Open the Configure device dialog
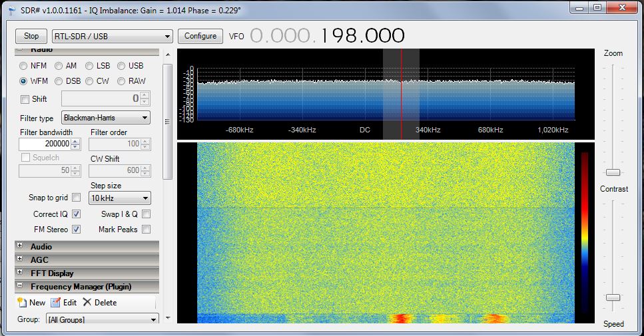Screen dimensions: 644x336 [x=200, y=36]
